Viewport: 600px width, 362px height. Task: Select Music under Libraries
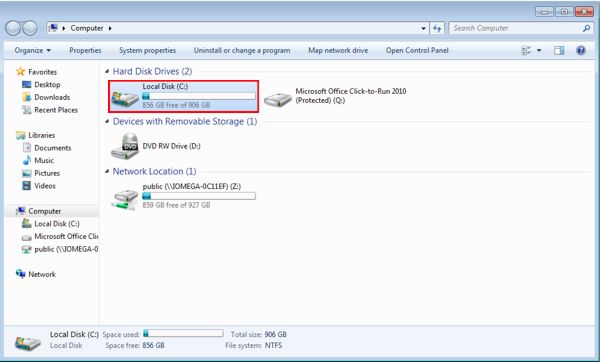click(x=44, y=160)
